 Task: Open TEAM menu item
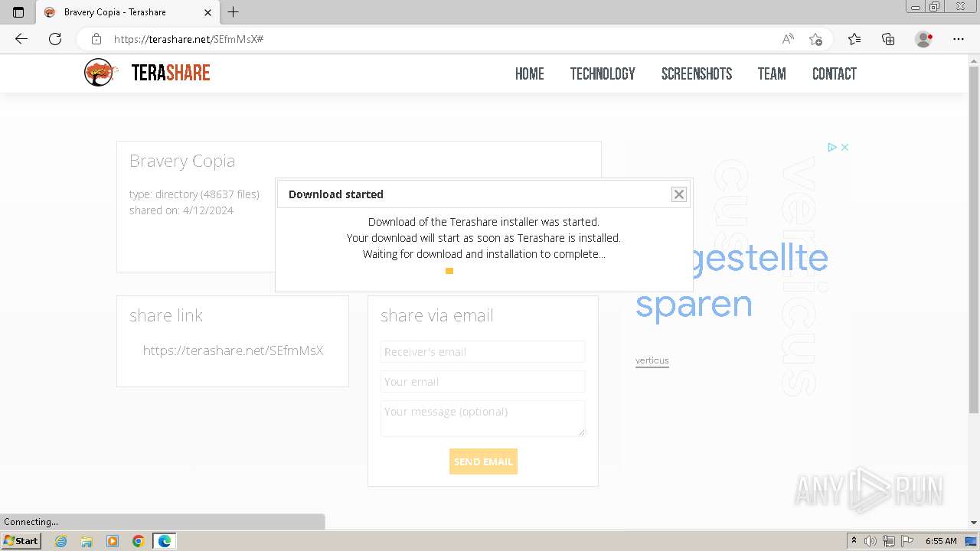772,73
